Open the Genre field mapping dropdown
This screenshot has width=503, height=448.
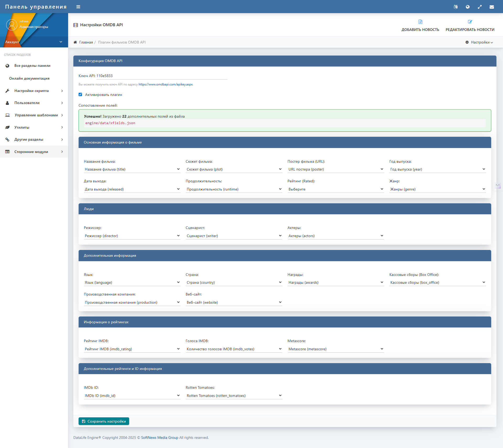pyautogui.click(x=437, y=189)
